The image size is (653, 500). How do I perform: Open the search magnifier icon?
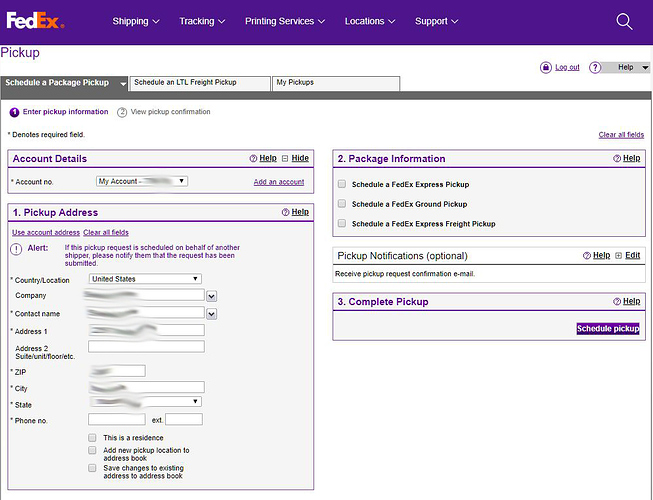point(624,21)
